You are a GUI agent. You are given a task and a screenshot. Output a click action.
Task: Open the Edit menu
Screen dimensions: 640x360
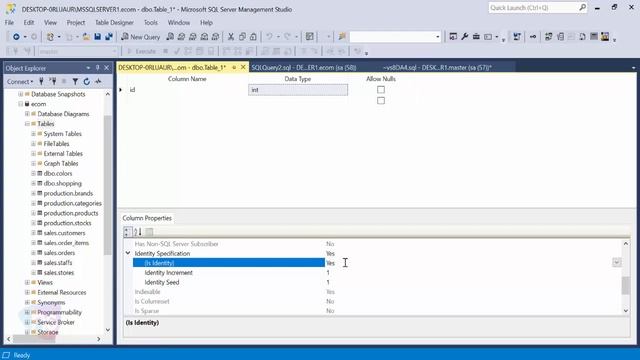[29, 22]
